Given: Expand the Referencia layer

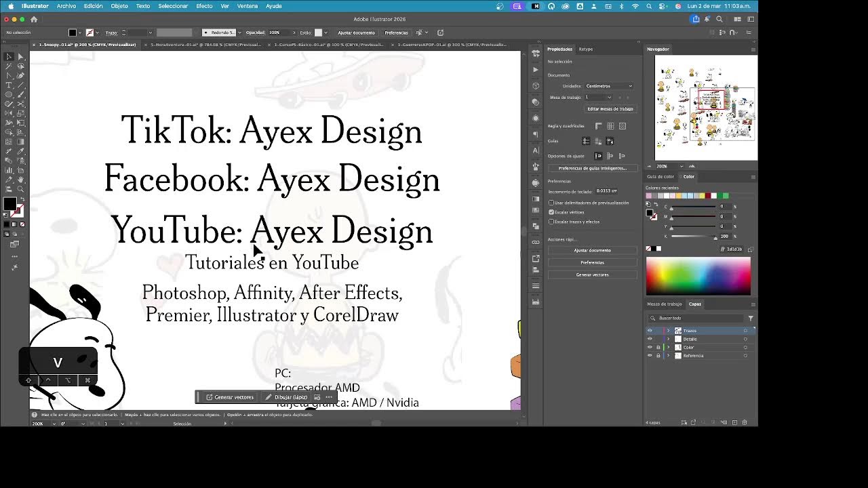Looking at the screenshot, I should 668,356.
